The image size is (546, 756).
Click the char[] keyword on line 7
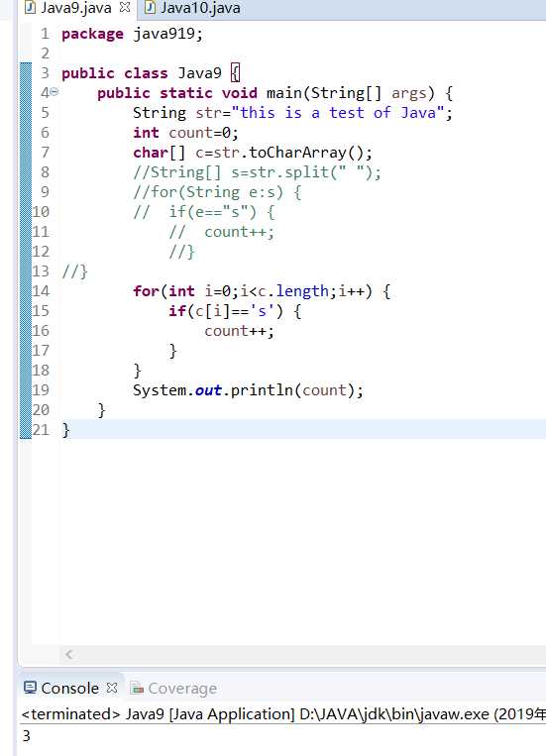pos(160,153)
